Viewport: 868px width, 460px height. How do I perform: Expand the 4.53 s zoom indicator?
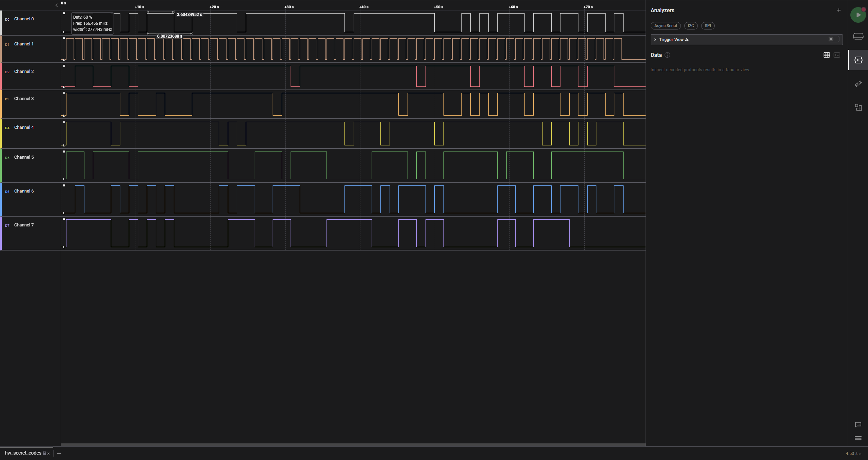[853, 454]
